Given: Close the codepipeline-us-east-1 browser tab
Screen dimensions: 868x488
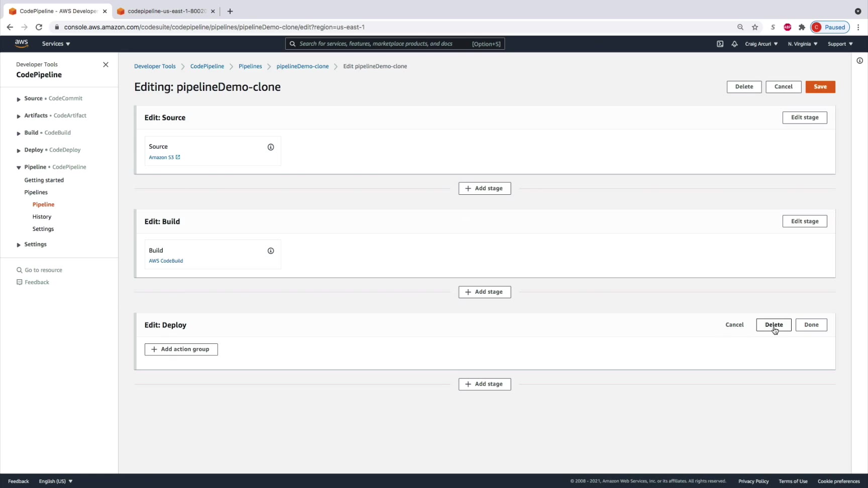Looking at the screenshot, I should [212, 11].
